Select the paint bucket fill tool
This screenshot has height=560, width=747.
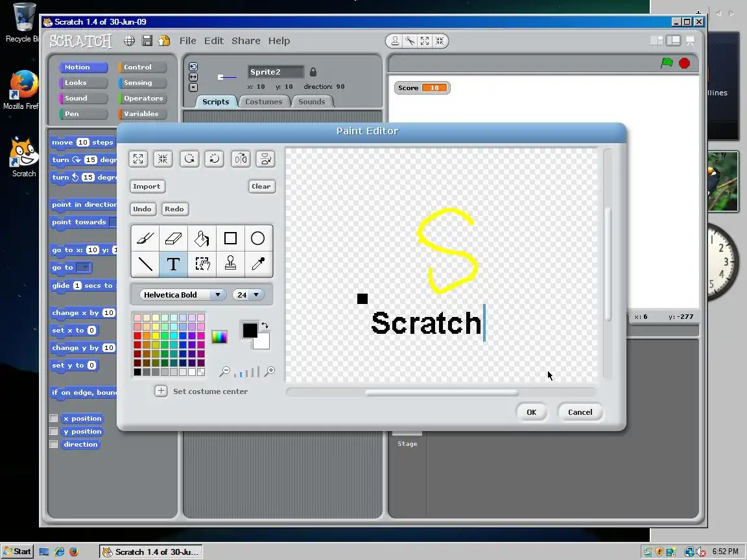point(202,238)
